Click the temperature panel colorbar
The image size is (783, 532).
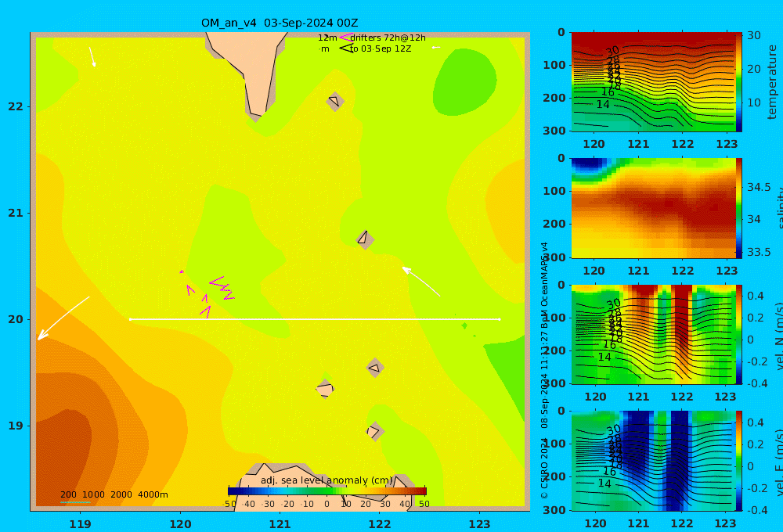point(739,82)
